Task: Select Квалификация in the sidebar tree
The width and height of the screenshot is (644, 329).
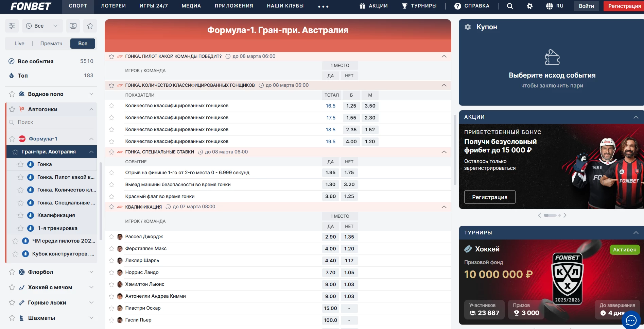Action: pos(56,215)
